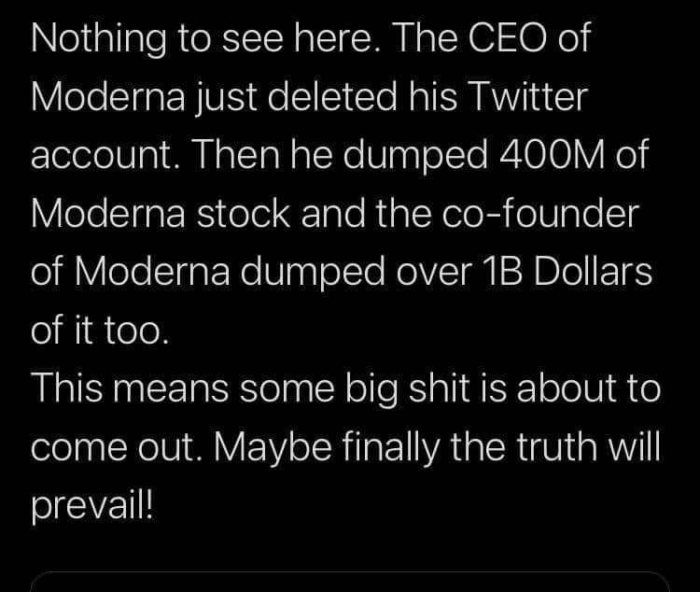Click the word "account." in the post
The width and height of the screenshot is (700, 592).
(x=106, y=155)
